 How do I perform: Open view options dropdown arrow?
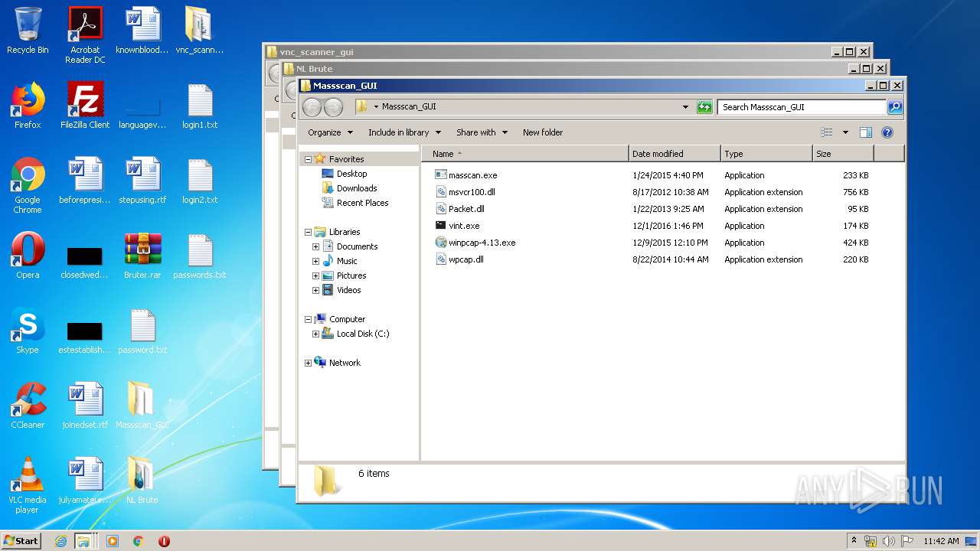tap(845, 132)
